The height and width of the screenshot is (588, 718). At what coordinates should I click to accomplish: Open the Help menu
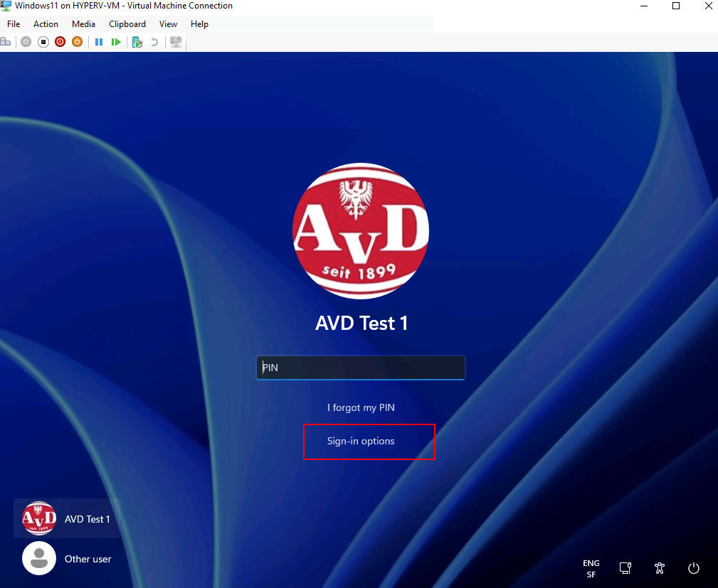199,24
